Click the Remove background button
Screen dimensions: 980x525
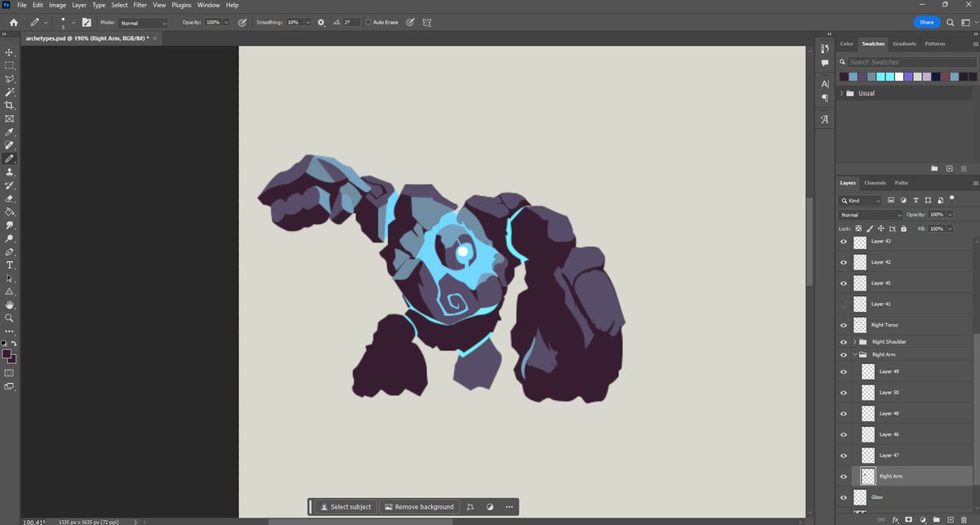[419, 507]
